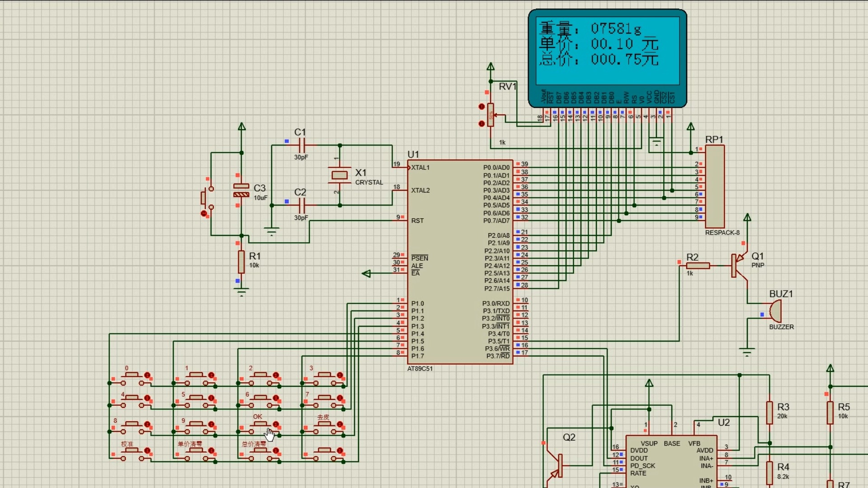
Task: Click the AT89C51 microcontroller U1 body
Action: 459,262
